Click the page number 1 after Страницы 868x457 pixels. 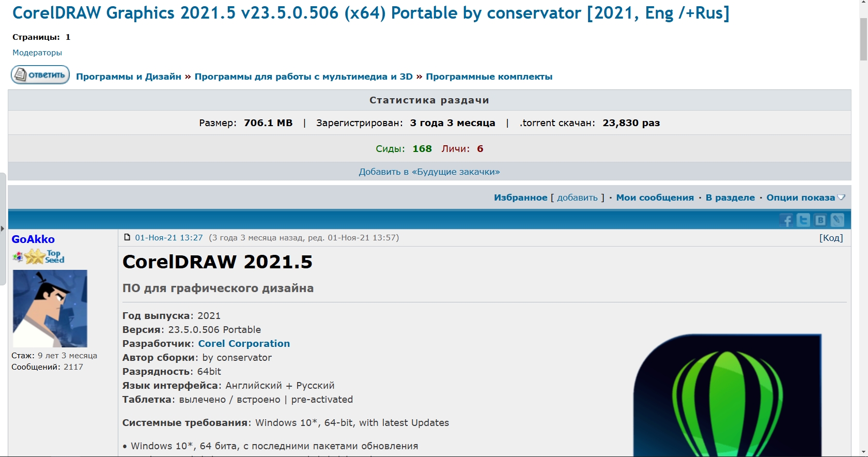click(x=68, y=37)
